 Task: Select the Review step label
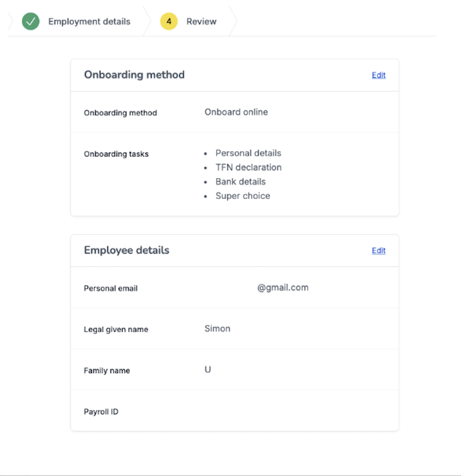[201, 21]
